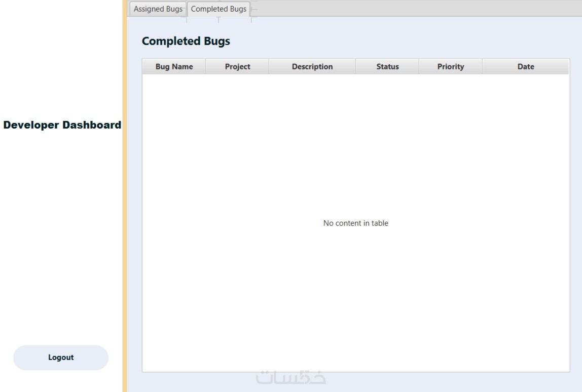
Task: Select the Completed Bugs tab
Action: (218, 9)
